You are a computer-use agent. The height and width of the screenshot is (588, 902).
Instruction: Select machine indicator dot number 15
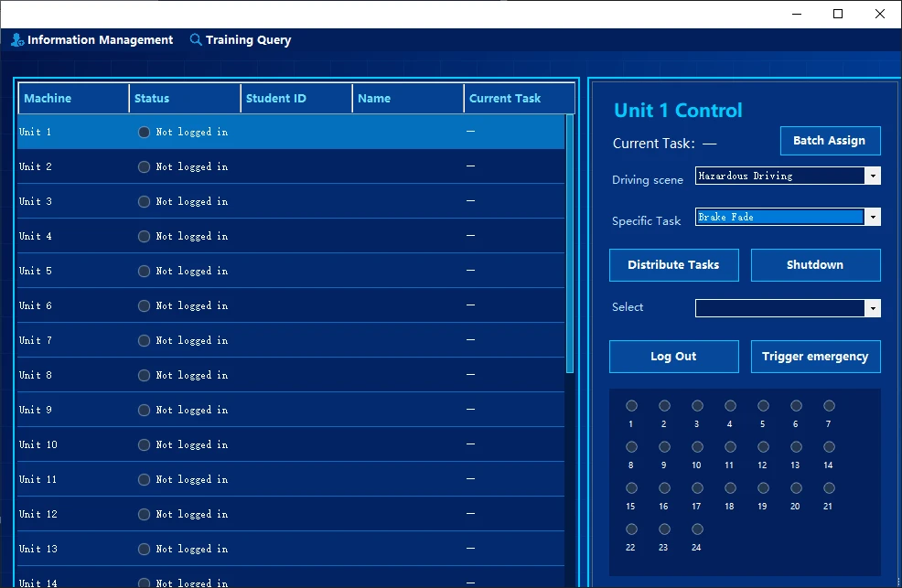[631, 488]
